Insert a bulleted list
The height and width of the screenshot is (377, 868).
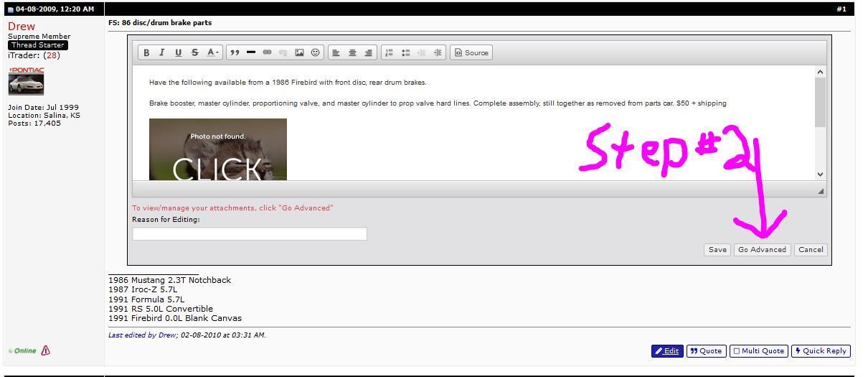click(x=405, y=52)
